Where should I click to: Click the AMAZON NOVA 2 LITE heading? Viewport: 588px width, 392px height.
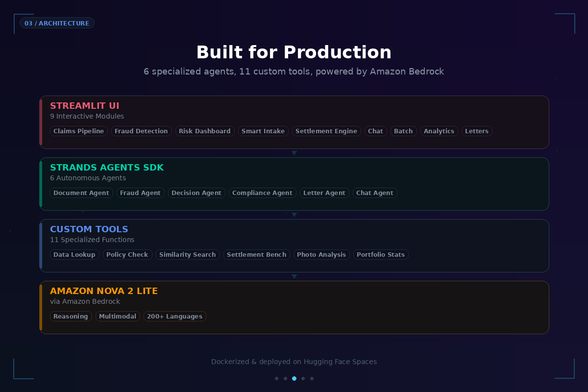coord(104,291)
